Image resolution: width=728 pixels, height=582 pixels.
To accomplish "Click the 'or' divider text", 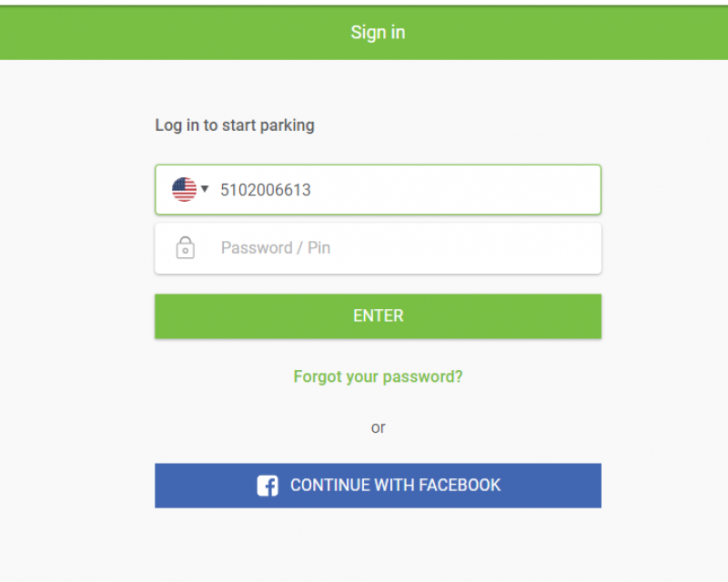I will (x=378, y=427).
